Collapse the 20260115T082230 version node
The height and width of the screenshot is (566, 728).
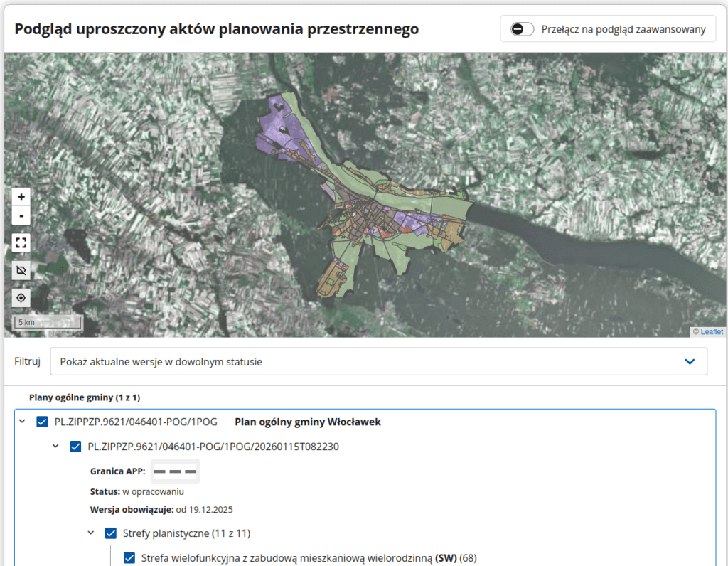[x=55, y=447]
